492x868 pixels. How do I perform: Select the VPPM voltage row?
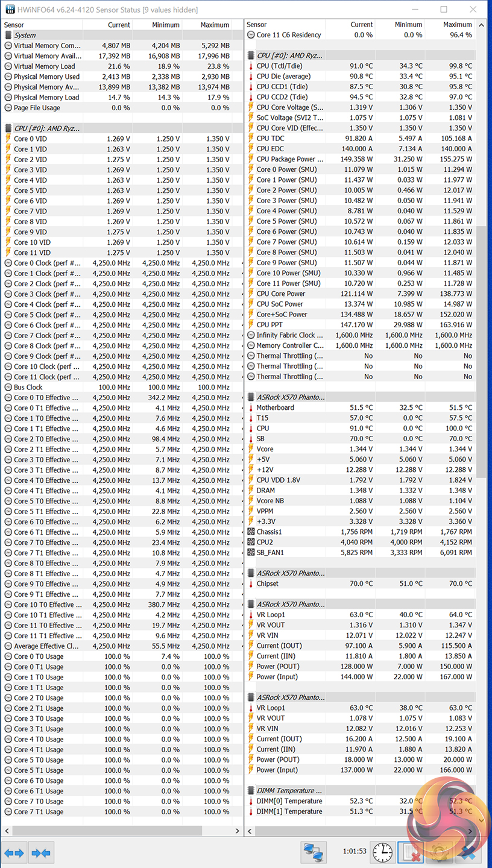(360, 511)
